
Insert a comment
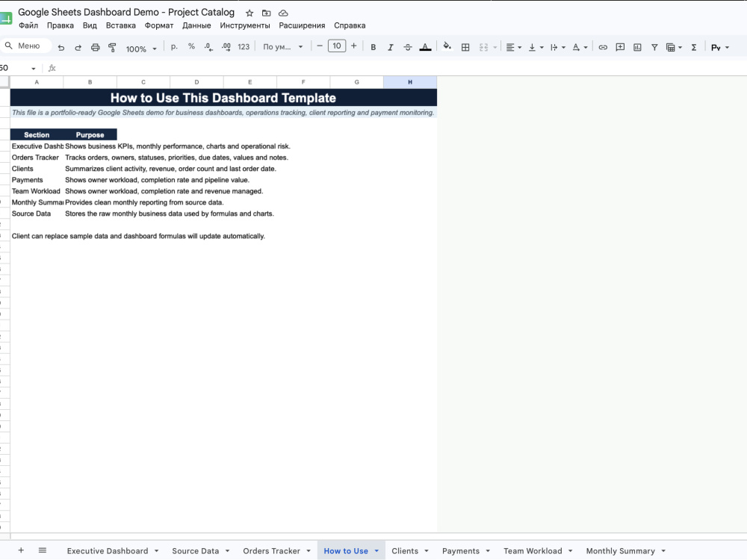point(620,47)
